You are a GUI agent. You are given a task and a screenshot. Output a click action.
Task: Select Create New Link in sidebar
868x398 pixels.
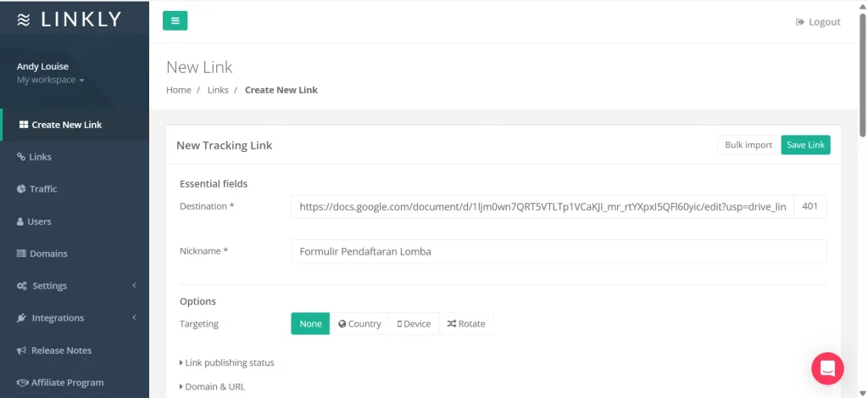pos(75,125)
